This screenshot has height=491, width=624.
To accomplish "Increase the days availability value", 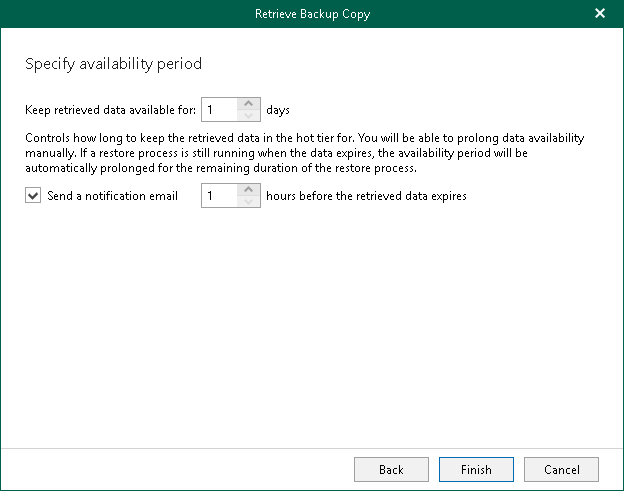I will pos(250,103).
